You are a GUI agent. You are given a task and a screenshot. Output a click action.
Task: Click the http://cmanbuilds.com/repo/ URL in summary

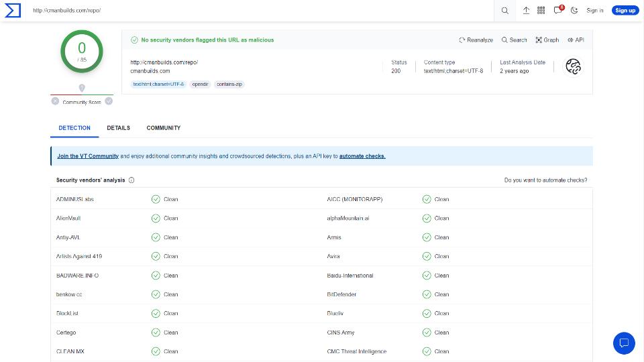click(x=164, y=62)
